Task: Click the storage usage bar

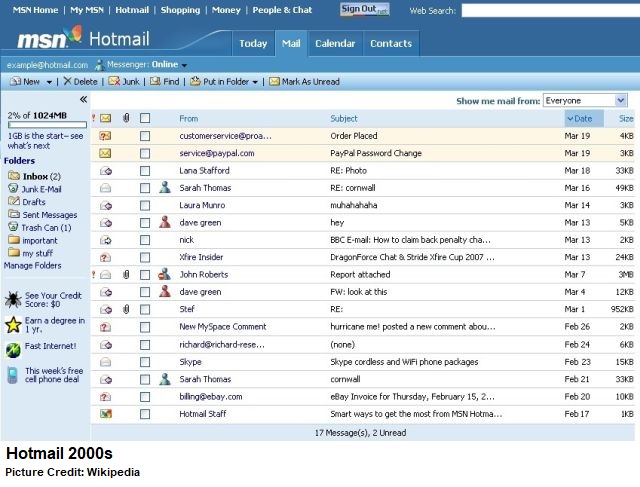Action: (45, 126)
